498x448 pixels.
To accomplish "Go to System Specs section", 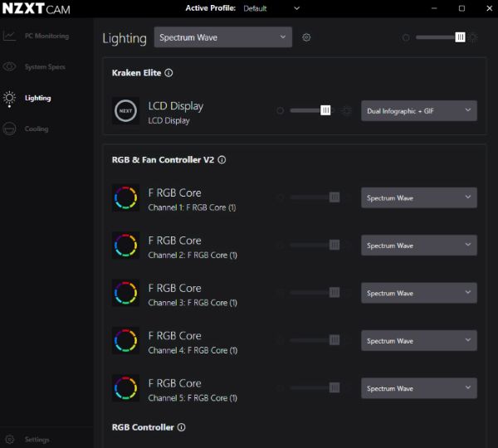I will tap(45, 67).
